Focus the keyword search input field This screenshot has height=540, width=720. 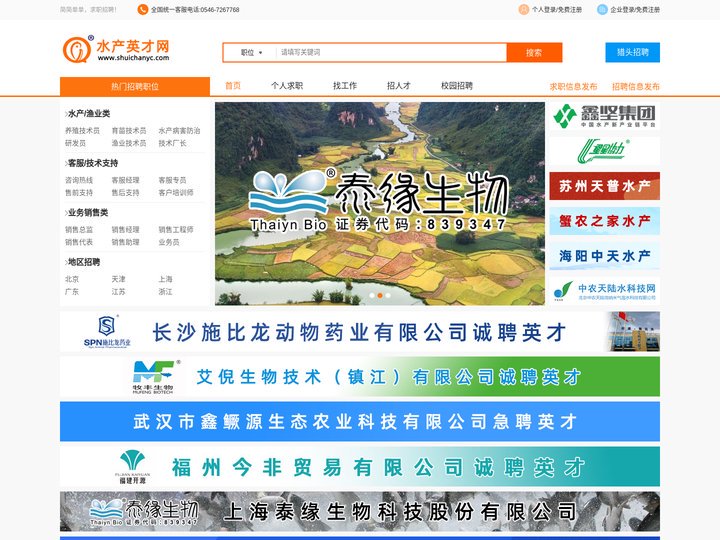pos(390,53)
